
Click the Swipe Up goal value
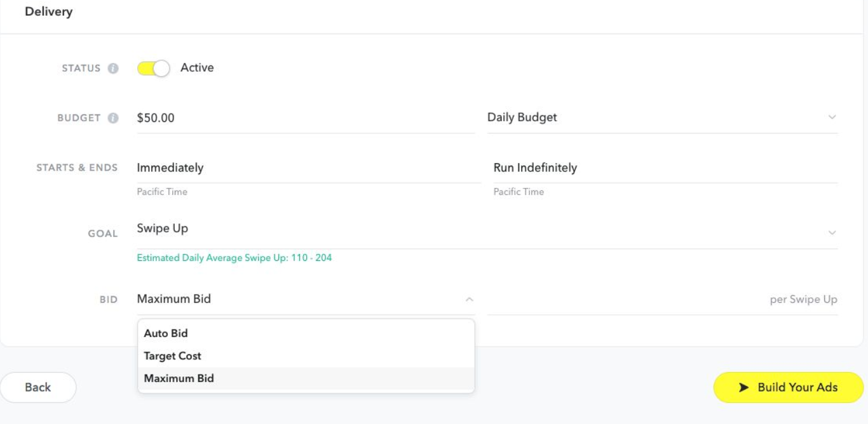pos(163,229)
